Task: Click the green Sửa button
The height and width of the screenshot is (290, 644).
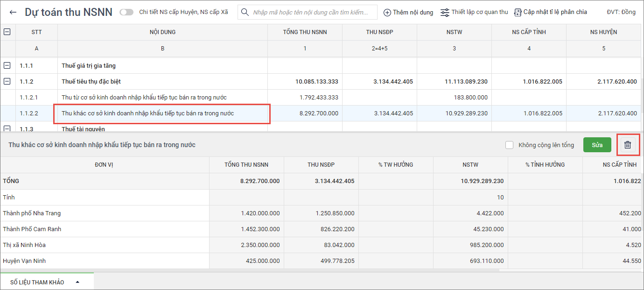Action: 597,145
